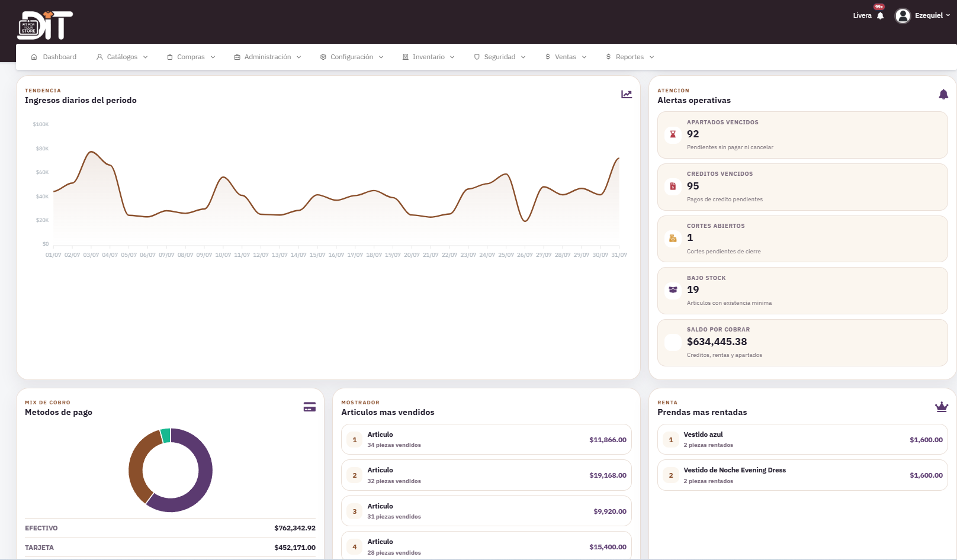Click the Inventario building icon
957x560 pixels.
point(406,57)
